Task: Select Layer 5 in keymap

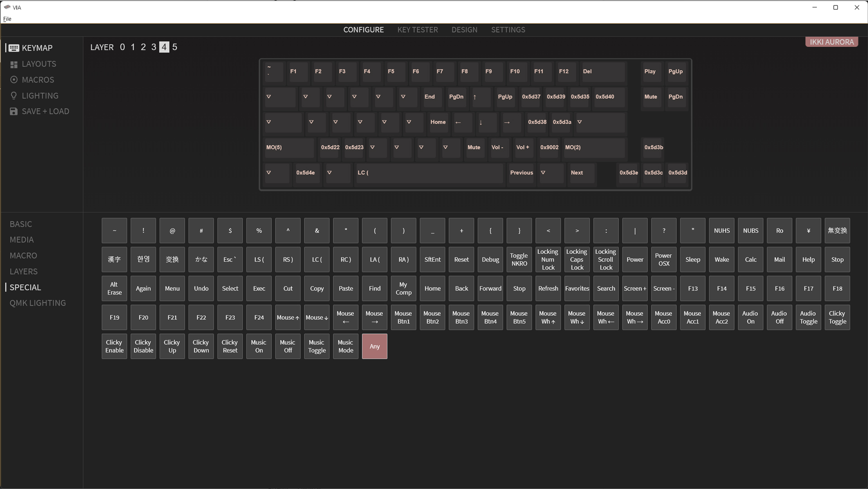Action: pyautogui.click(x=175, y=47)
